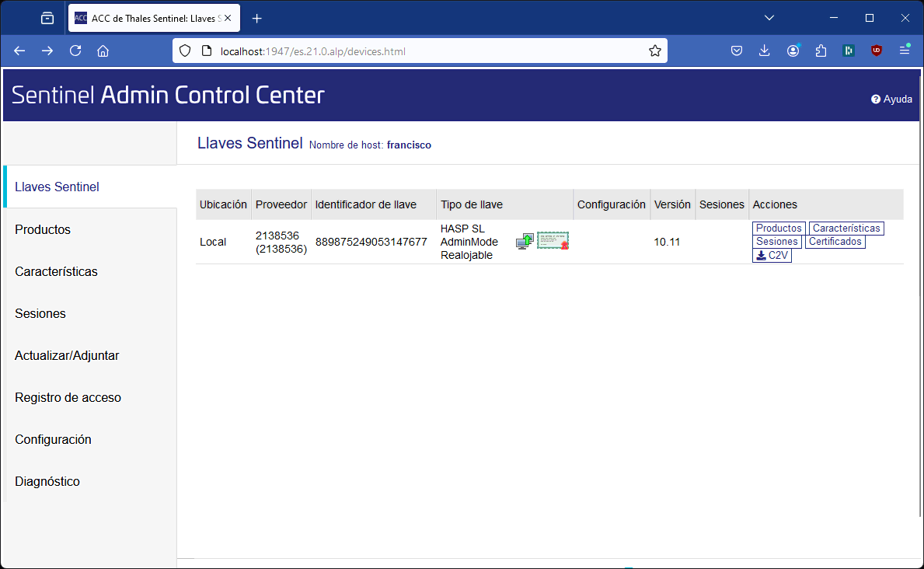Screen dimensions: 924x569
Task: Click the Ayuda help icon
Action: coord(891,99)
